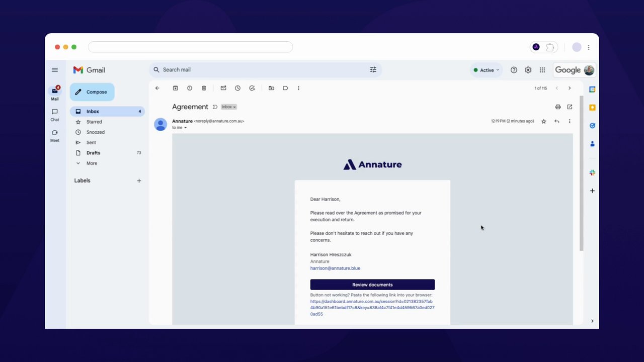Print this email
This screenshot has width=644, height=362.
coord(558,107)
